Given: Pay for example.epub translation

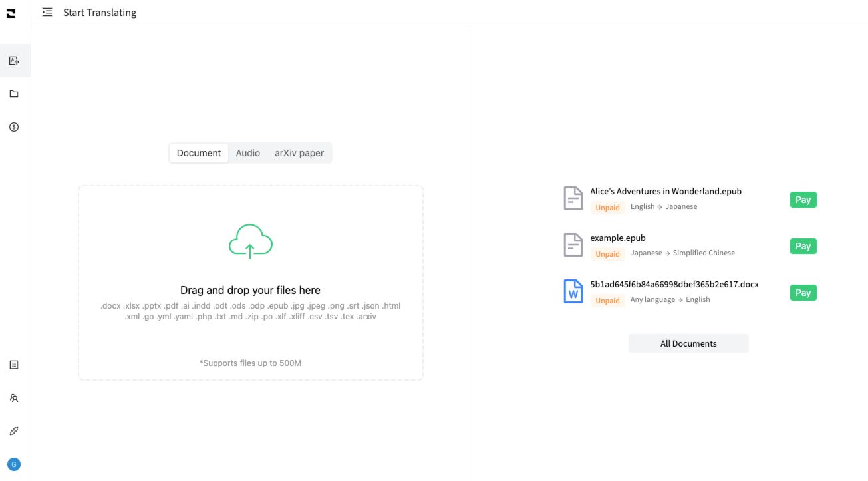Looking at the screenshot, I should pyautogui.click(x=803, y=246).
